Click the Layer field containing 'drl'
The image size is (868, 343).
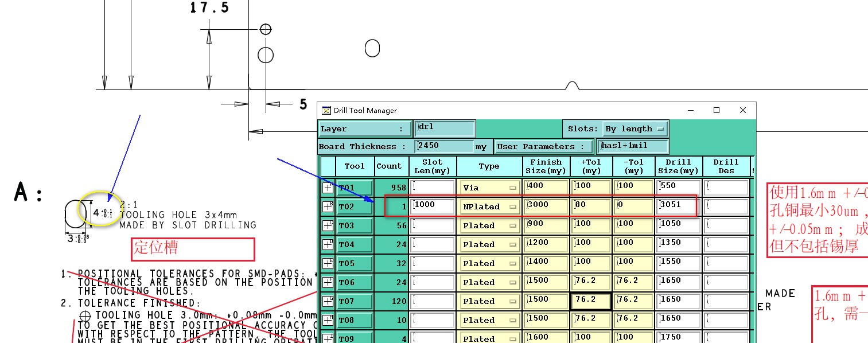[x=445, y=128]
